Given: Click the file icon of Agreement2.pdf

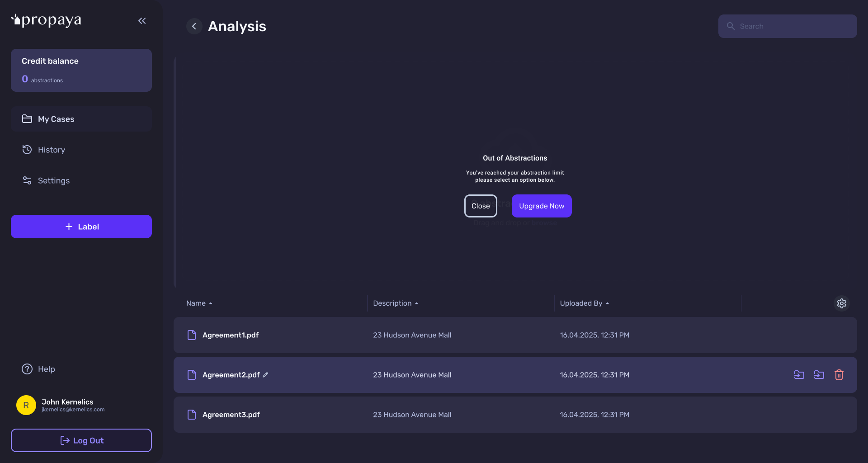Looking at the screenshot, I should point(192,375).
